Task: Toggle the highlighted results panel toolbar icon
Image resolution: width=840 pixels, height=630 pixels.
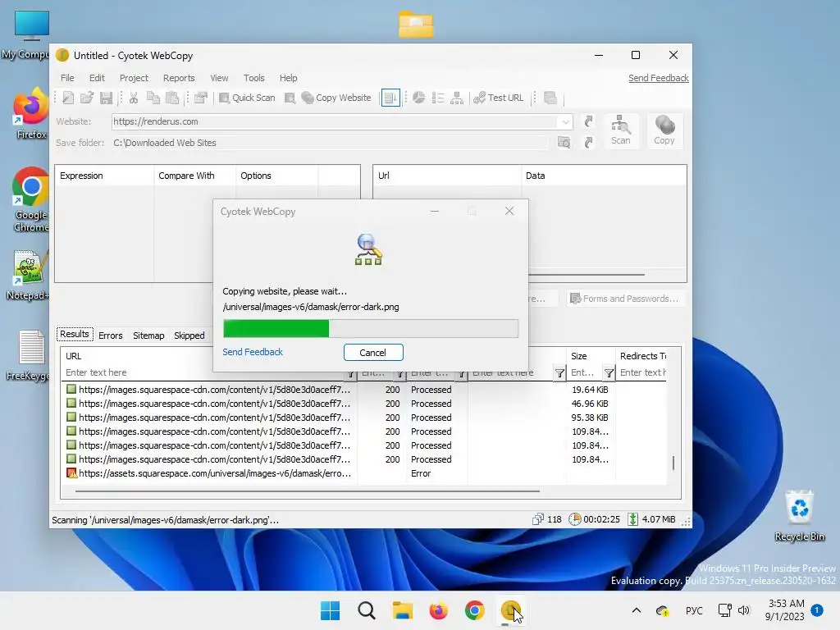Action: 390,98
